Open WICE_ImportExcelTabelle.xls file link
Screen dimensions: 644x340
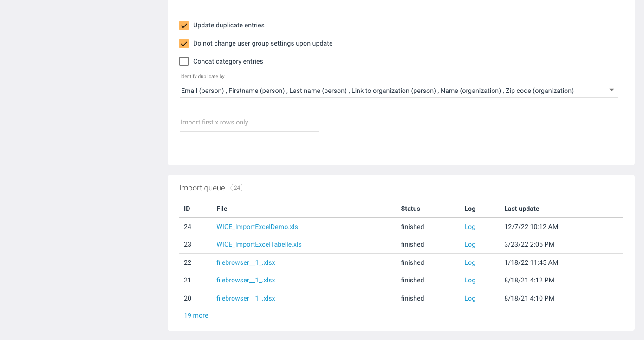coord(259,244)
